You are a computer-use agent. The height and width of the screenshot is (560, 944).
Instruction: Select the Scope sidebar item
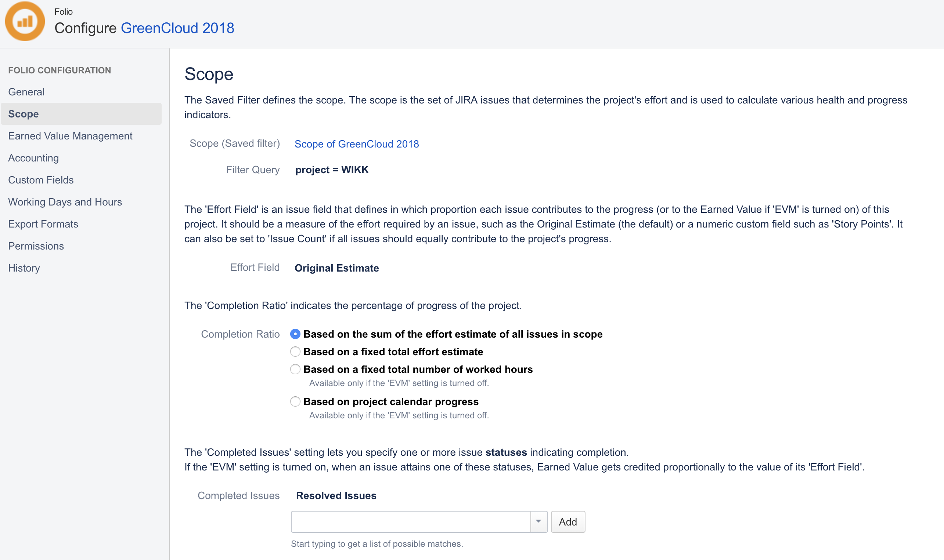[x=24, y=114]
